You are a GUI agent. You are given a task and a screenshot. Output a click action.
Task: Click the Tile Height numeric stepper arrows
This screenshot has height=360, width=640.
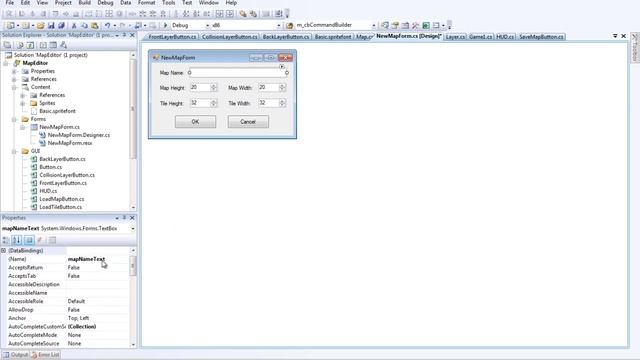click(x=213, y=103)
